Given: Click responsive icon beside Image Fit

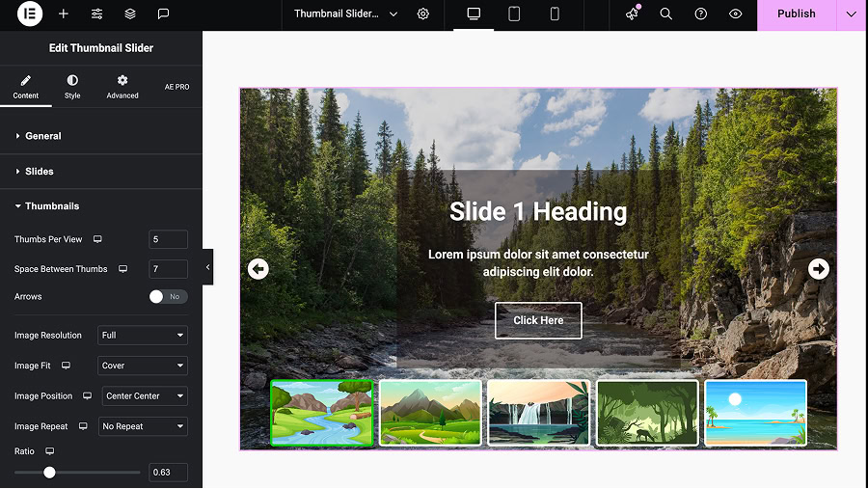Looking at the screenshot, I should click(x=66, y=366).
